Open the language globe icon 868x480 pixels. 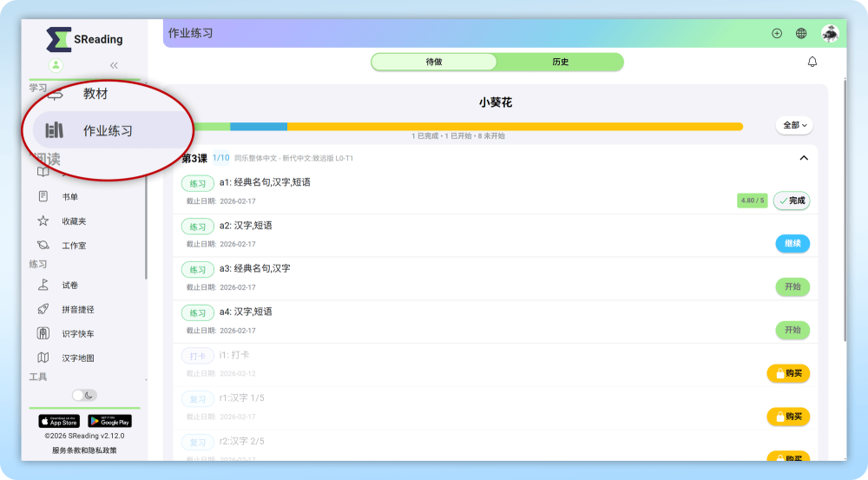(801, 34)
